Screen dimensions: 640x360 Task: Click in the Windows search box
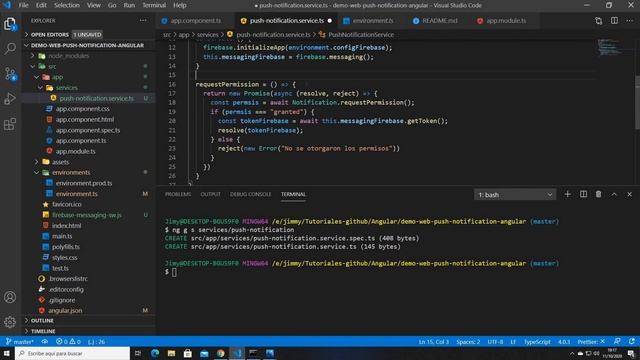(73, 353)
